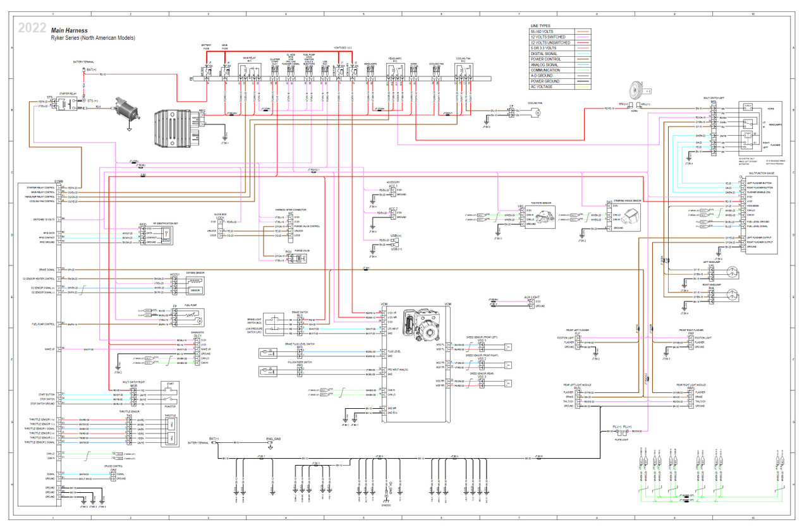
Task: Click the front left speed sensor symbol
Action: click(508, 346)
